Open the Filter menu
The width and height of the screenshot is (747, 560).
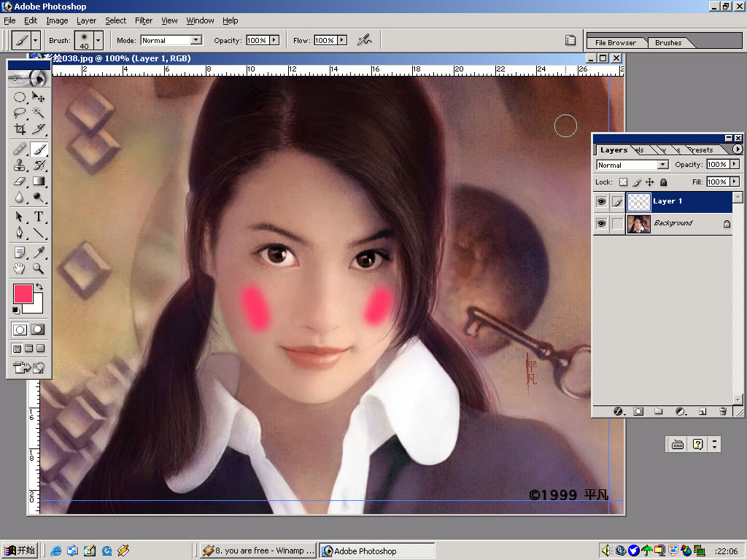tap(144, 20)
